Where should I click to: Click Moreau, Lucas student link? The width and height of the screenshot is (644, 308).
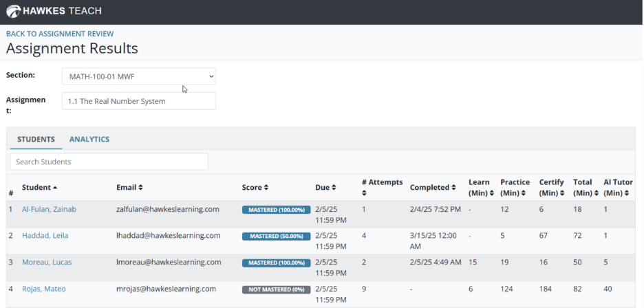tap(46, 262)
